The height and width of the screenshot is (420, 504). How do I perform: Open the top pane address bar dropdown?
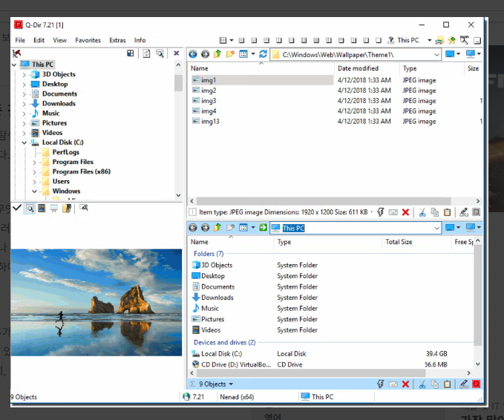click(436, 55)
